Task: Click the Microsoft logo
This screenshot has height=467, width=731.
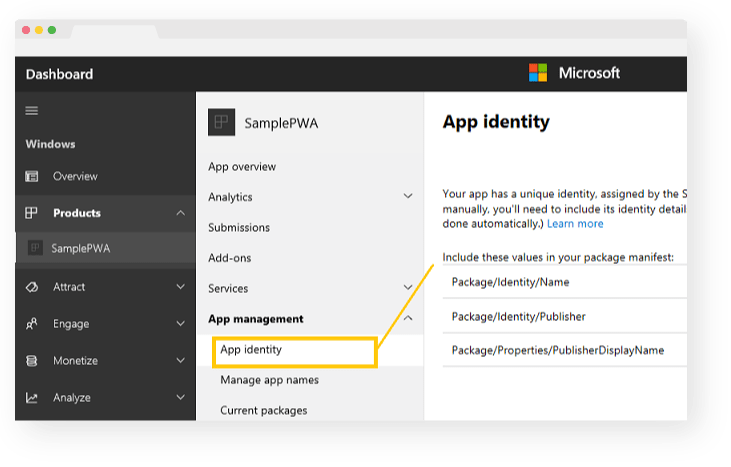Action: click(x=538, y=73)
